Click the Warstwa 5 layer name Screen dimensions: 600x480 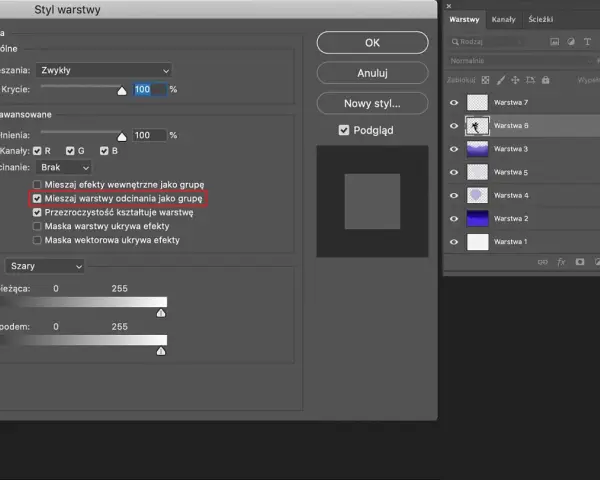[x=511, y=172]
